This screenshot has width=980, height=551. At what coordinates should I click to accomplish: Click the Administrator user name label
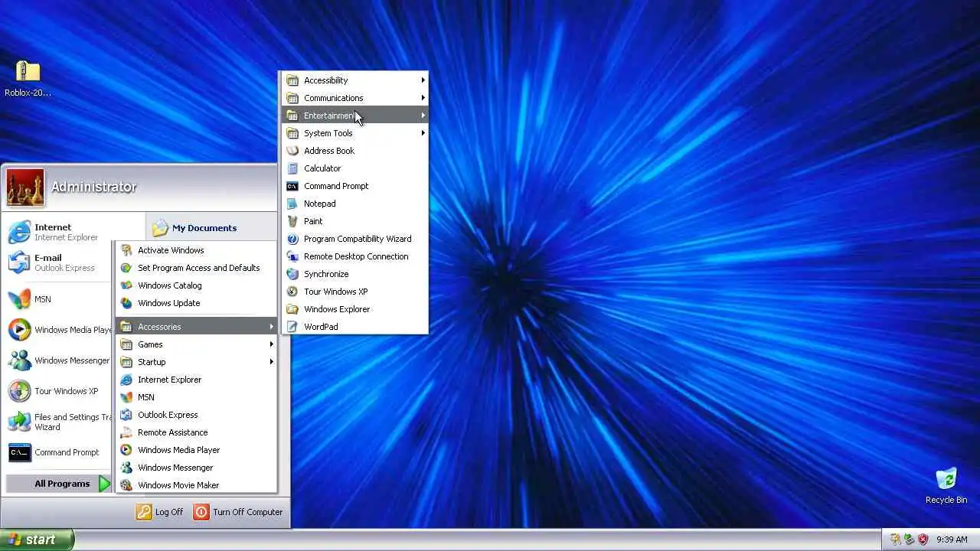(x=93, y=187)
